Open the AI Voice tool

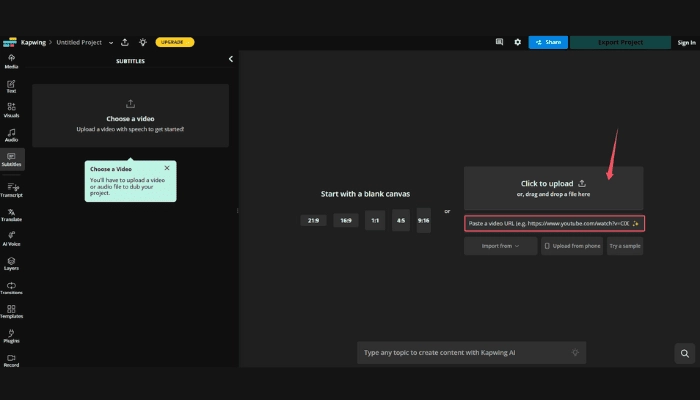point(11,239)
